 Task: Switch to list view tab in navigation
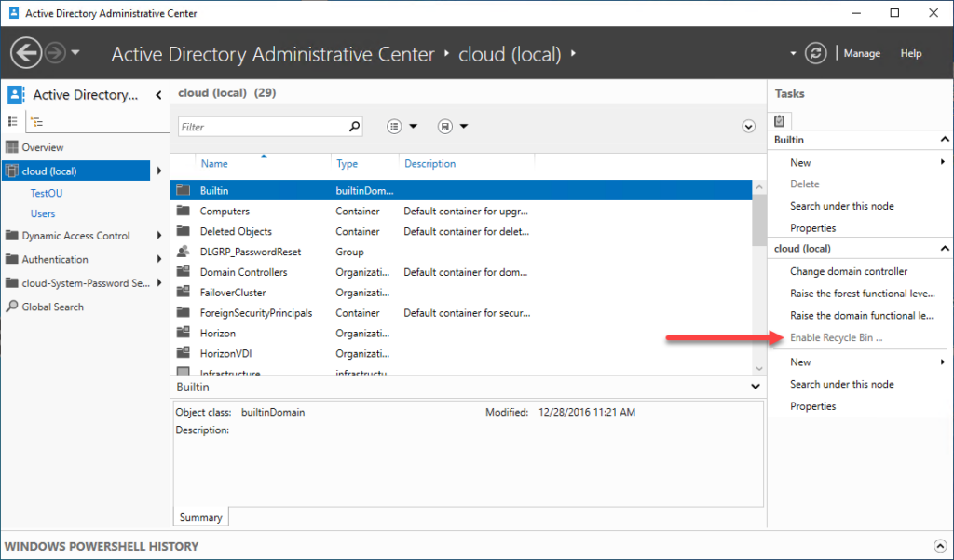13,122
